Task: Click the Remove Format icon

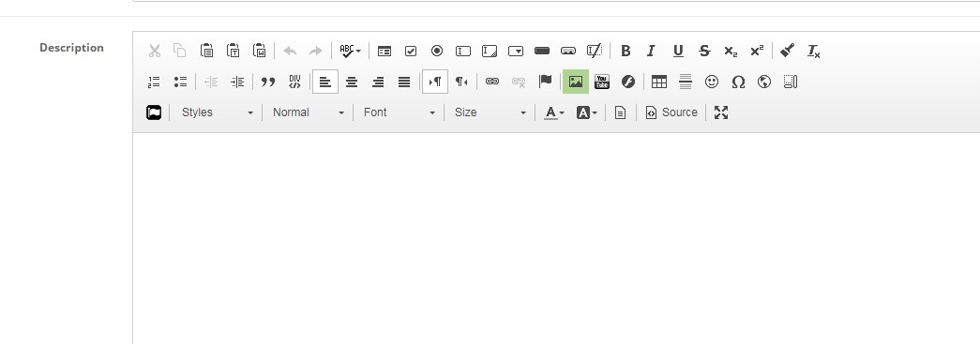Action: click(814, 52)
